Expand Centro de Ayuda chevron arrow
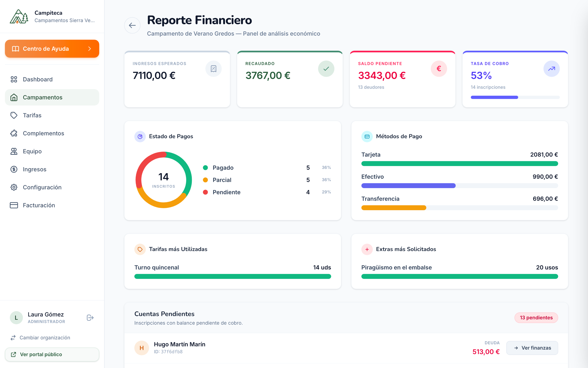Image resolution: width=588 pixels, height=368 pixels. [90, 49]
